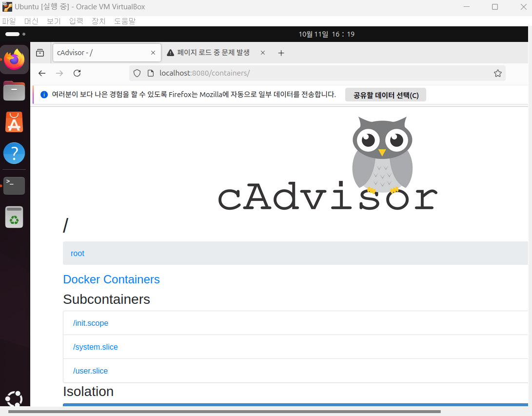The width and height of the screenshot is (532, 416).
Task: Click the tracking protection shield icon
Action: point(137,73)
